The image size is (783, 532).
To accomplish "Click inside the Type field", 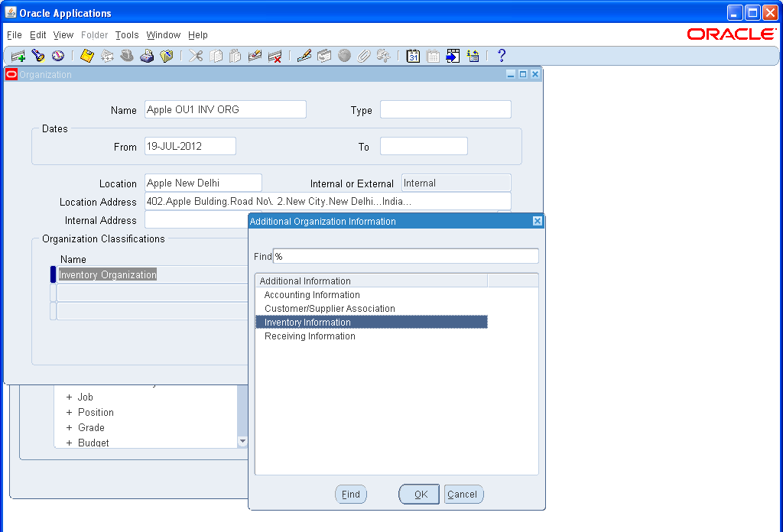I will [x=445, y=109].
